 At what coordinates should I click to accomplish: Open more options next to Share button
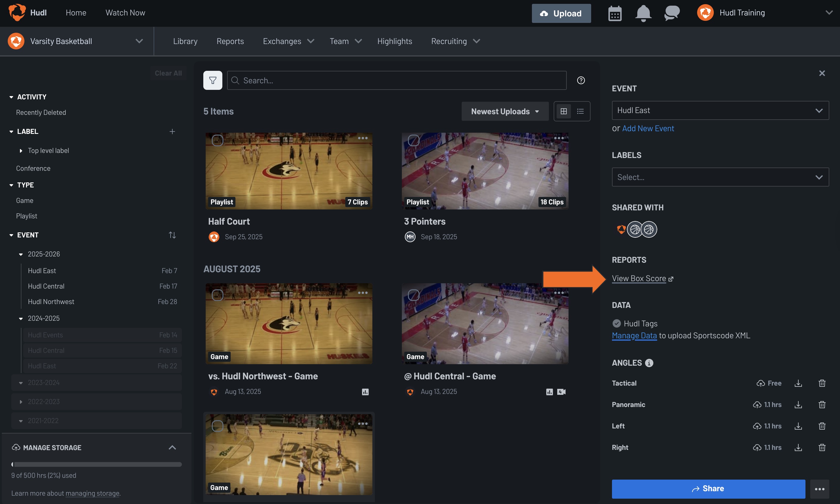820,489
